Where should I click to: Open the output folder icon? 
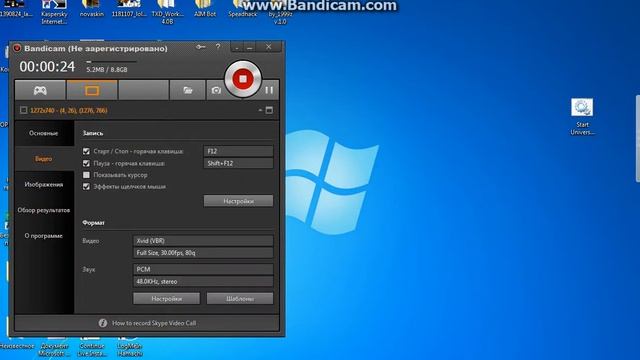tap(188, 90)
